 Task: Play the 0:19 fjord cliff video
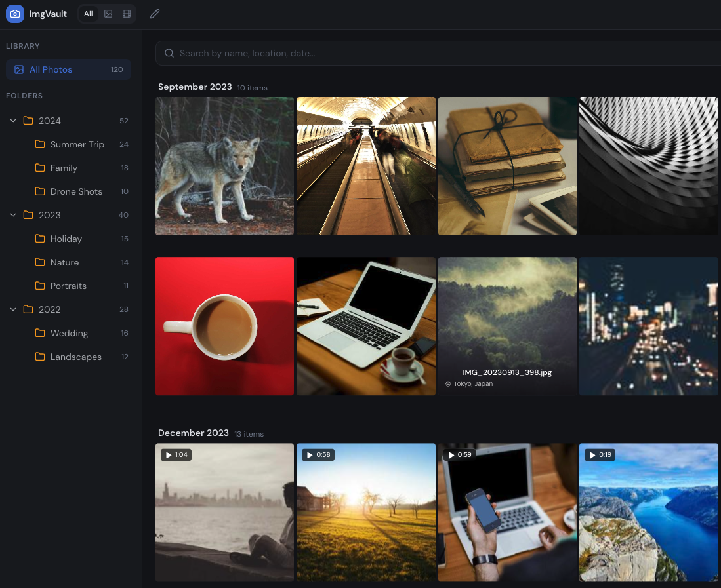[649, 512]
